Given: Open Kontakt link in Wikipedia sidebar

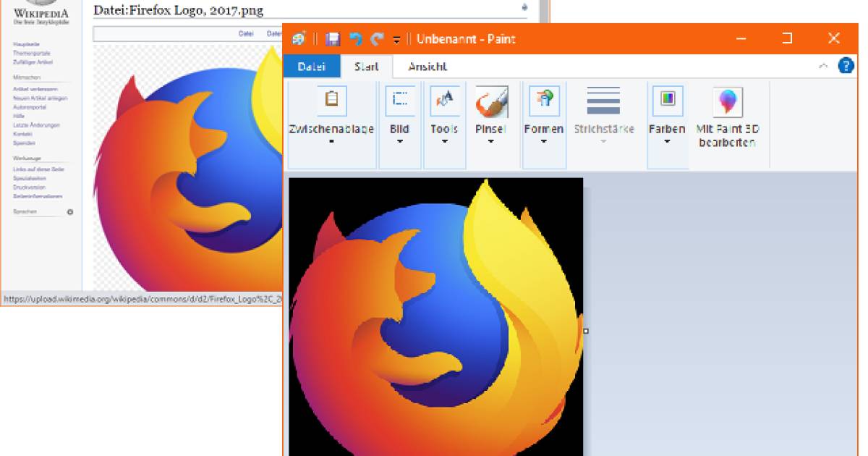Looking at the screenshot, I should click(22, 134).
